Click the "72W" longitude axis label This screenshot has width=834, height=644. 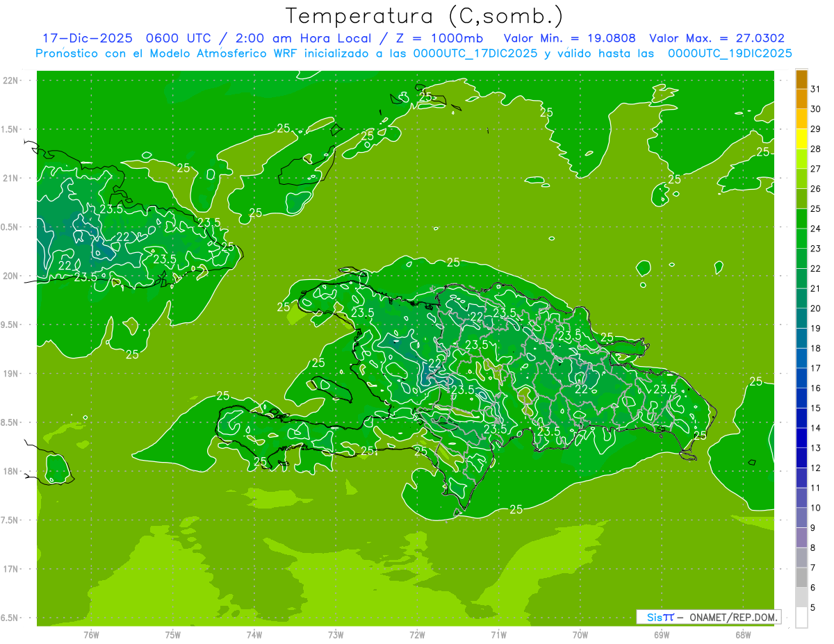(417, 634)
